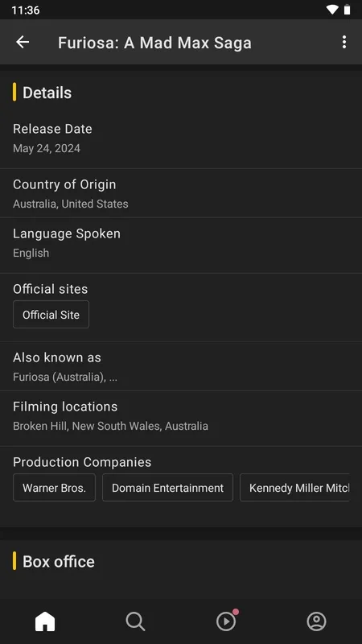Open the Language Spoken row
Image resolution: width=362 pixels, height=644 pixels.
pyautogui.click(x=181, y=246)
